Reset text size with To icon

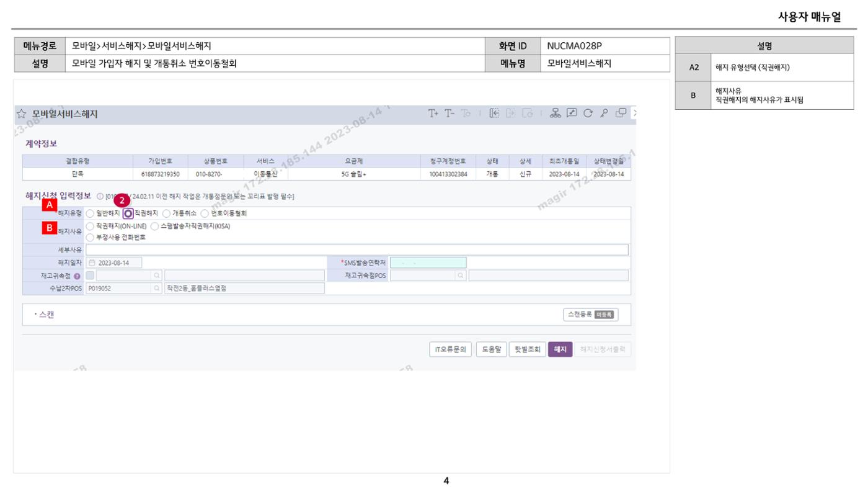click(466, 113)
